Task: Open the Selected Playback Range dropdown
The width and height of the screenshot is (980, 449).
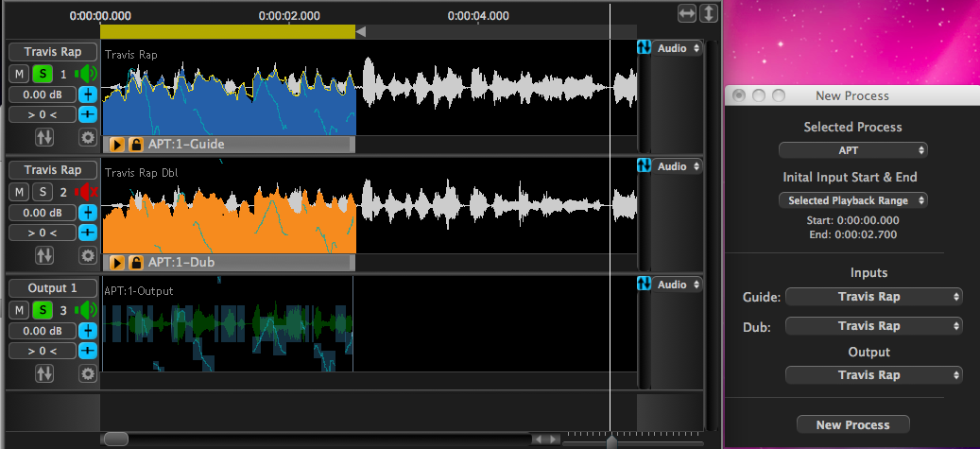Action: pos(852,200)
